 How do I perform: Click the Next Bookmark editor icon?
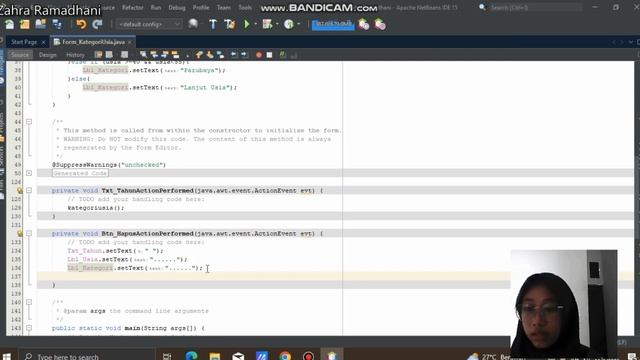(210, 55)
